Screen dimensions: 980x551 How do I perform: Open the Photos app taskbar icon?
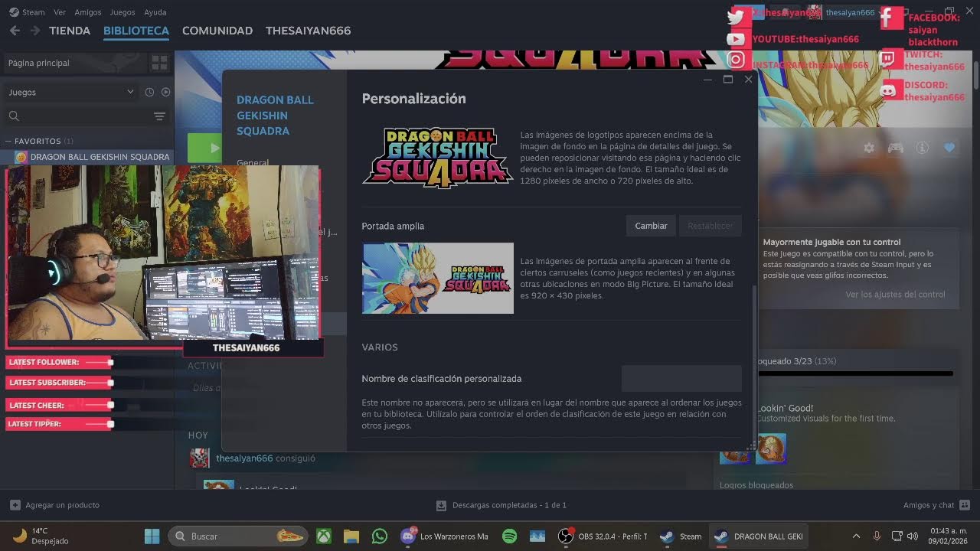(x=537, y=536)
